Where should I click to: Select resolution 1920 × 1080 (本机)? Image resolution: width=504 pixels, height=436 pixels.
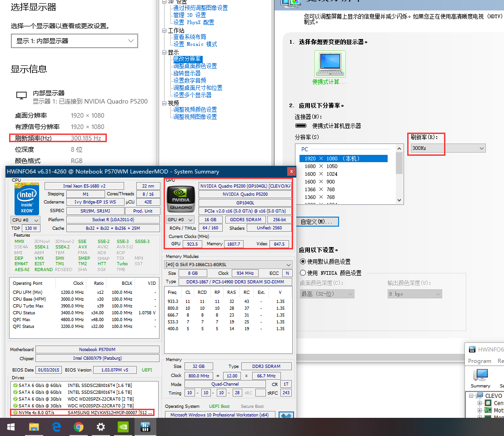coord(343,159)
